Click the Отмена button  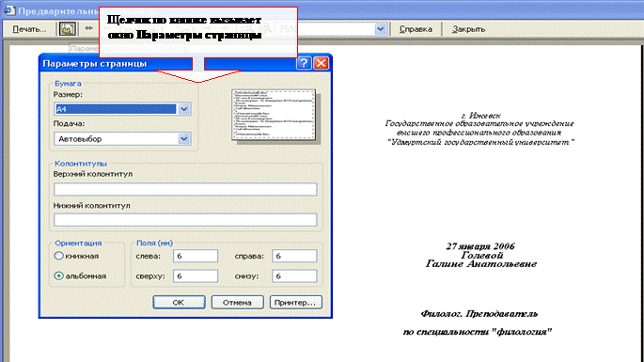[238, 303]
